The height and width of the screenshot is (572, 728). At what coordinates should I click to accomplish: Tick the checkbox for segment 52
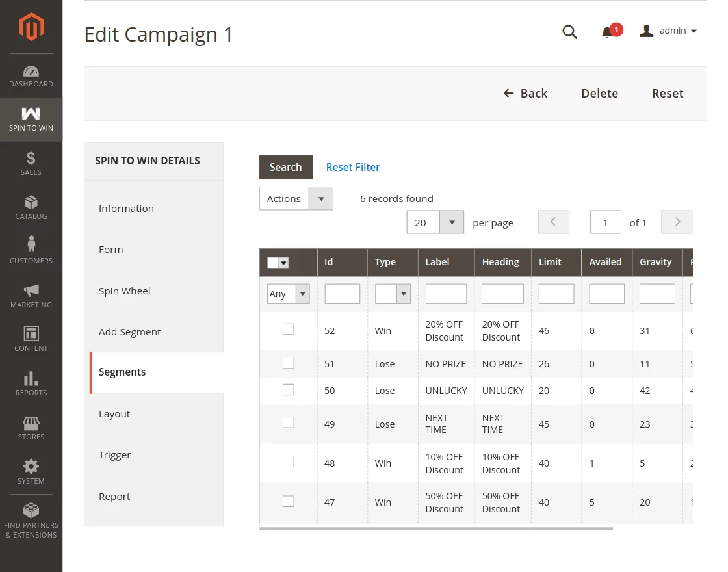[289, 330]
